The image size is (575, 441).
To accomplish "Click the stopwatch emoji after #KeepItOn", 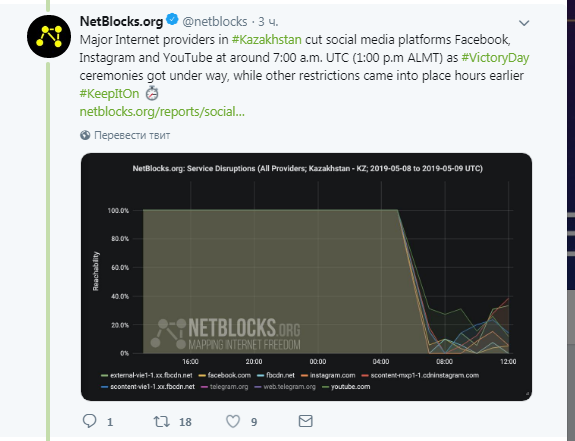I will pos(152,93).
